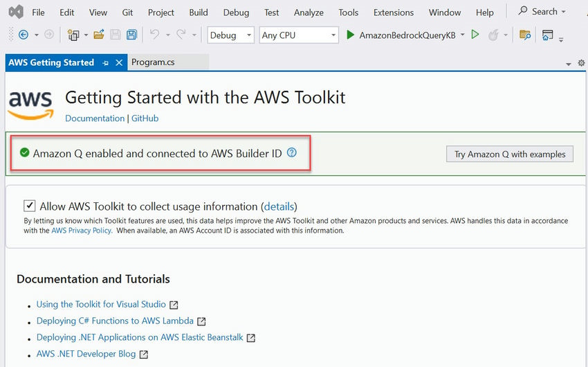The height and width of the screenshot is (367, 588).
Task: Open external icon beside .NET Developer Blog
Action: (x=144, y=355)
